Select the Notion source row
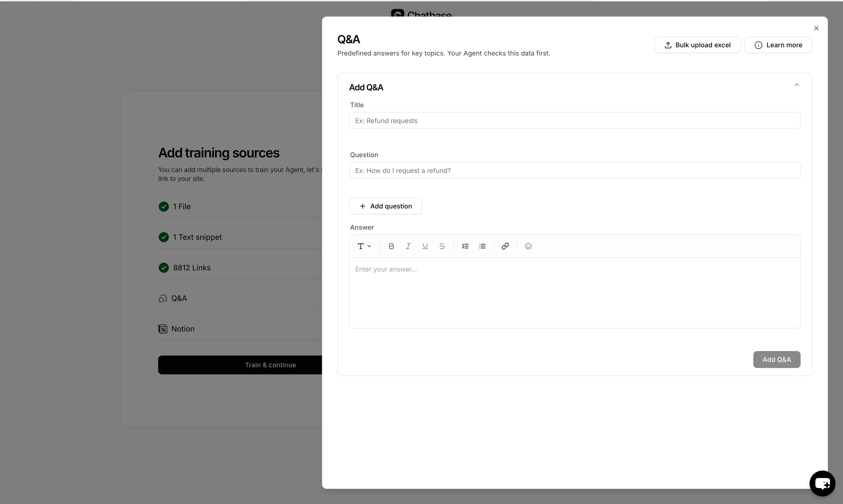 (x=240, y=329)
